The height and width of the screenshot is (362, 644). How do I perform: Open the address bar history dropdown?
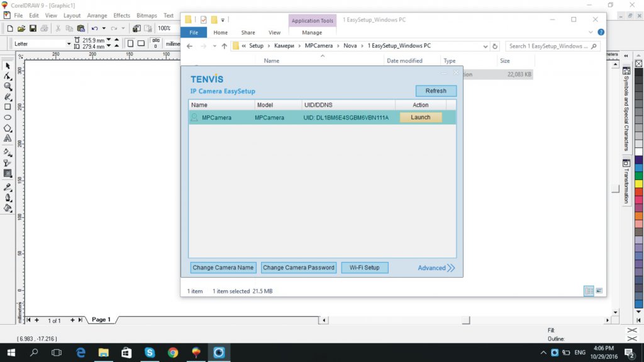click(485, 46)
